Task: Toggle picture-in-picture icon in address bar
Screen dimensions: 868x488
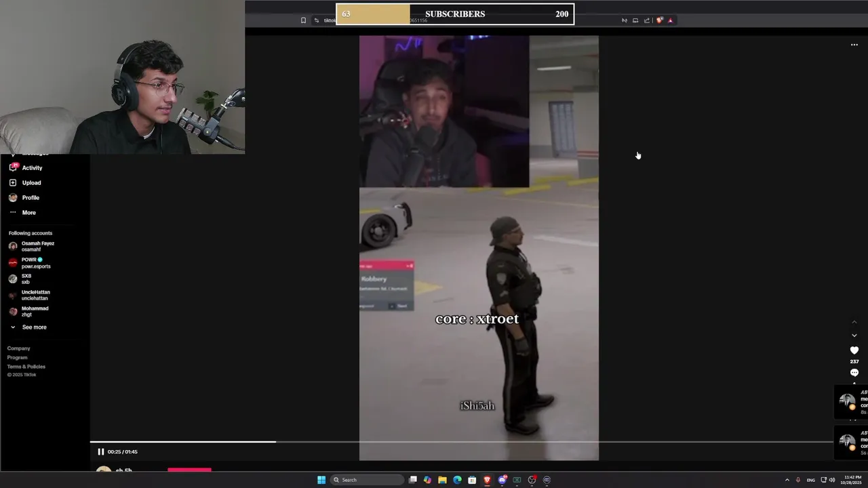Action: [x=635, y=20]
